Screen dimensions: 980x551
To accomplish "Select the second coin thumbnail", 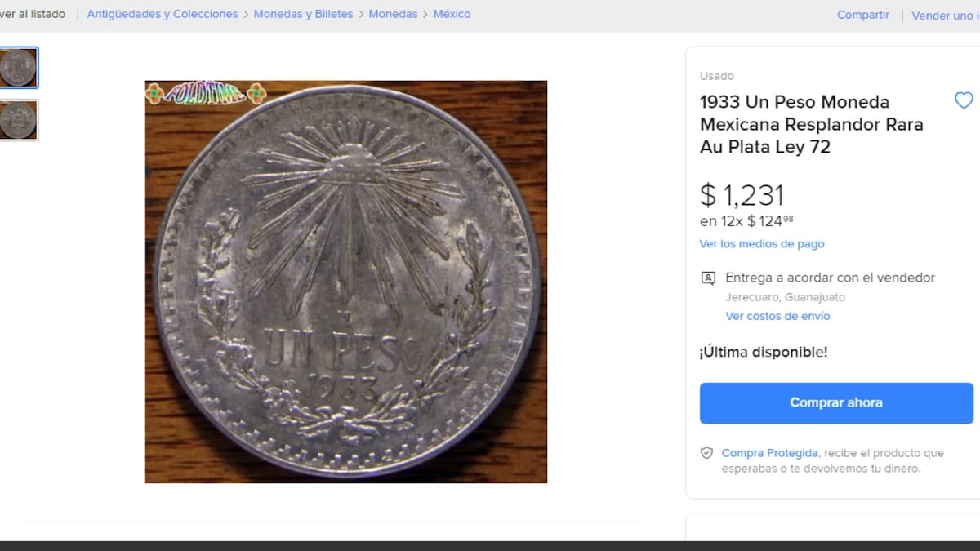I will click(18, 120).
